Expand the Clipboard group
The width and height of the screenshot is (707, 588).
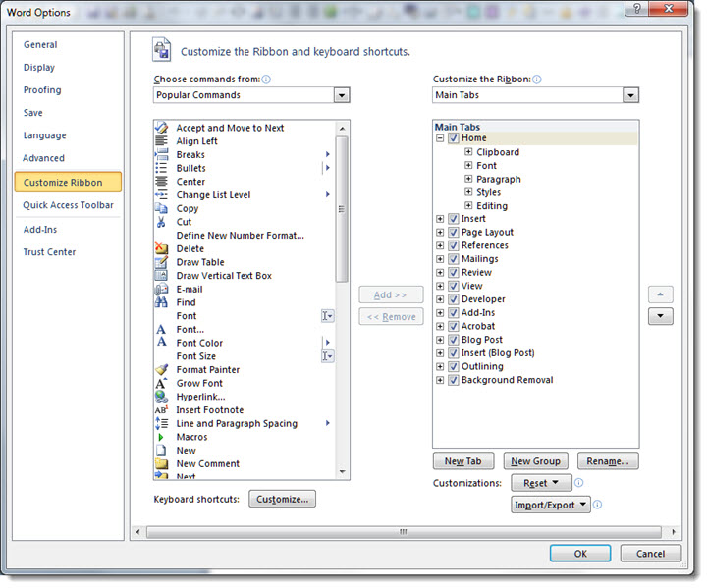[x=468, y=152]
